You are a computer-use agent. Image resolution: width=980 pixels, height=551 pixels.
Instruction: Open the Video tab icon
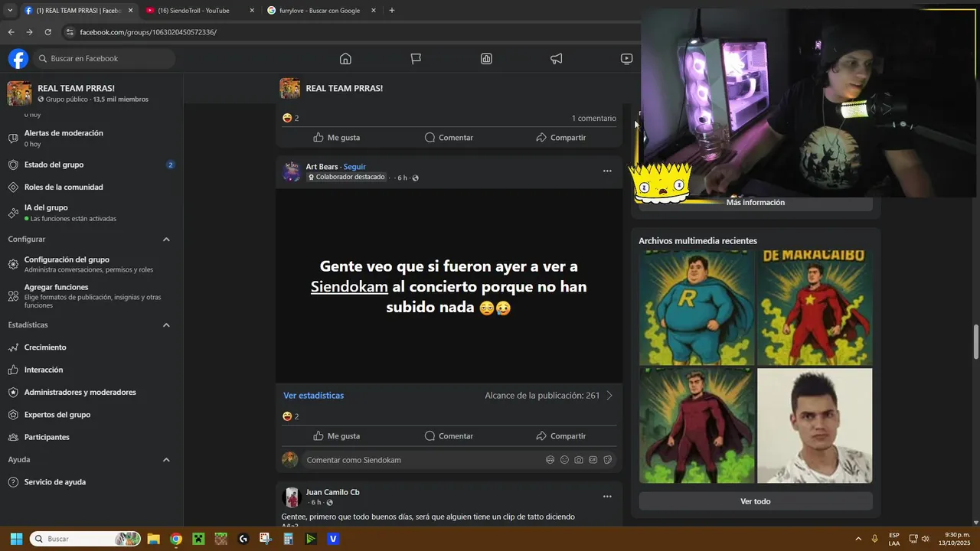[626, 59]
